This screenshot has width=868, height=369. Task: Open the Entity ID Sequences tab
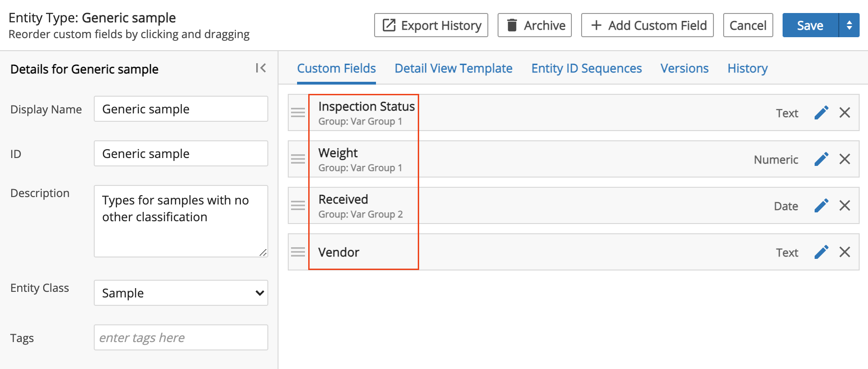click(587, 68)
